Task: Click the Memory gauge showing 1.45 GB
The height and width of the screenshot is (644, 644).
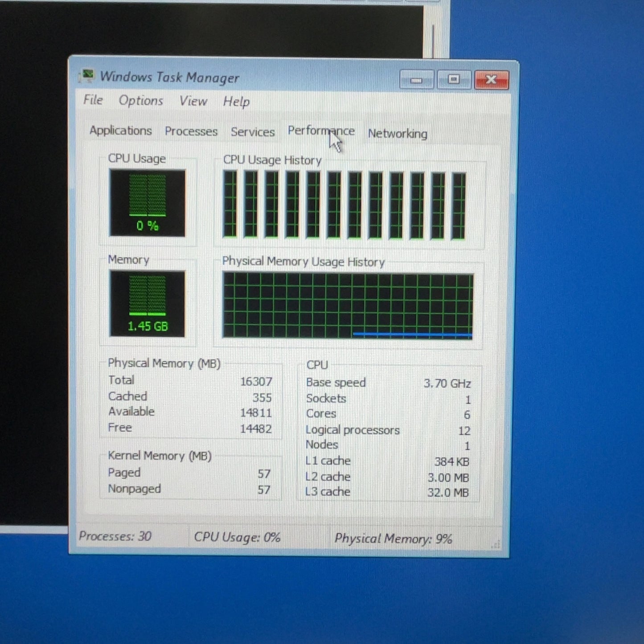Action: pyautogui.click(x=147, y=304)
